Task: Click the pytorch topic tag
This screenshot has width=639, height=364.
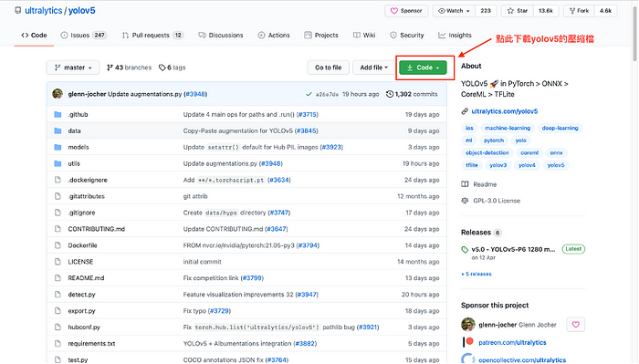Action: coord(494,140)
